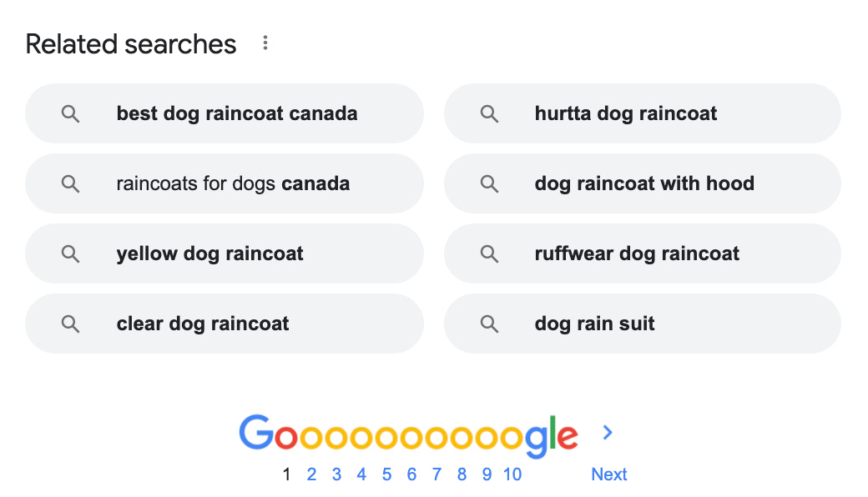Click the magnifier icon beside 'hurtta dog raincoat'
Image resolution: width=868 pixels, height=497 pixels.
[489, 113]
